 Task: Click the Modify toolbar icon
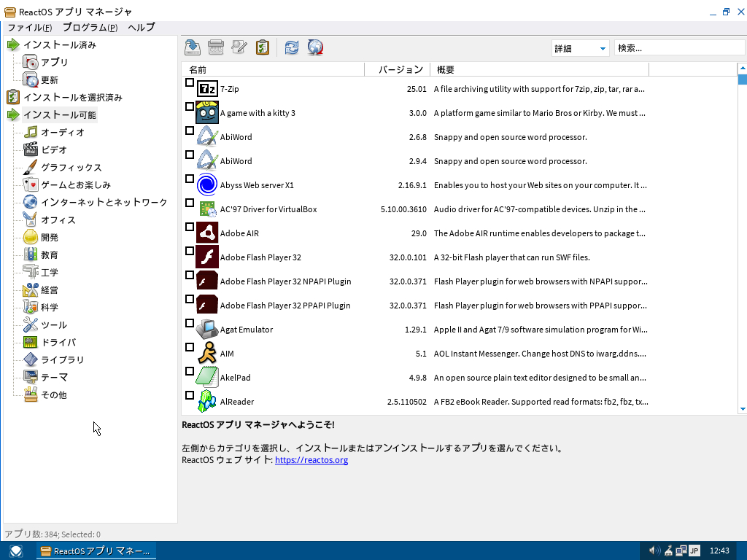pos(239,47)
